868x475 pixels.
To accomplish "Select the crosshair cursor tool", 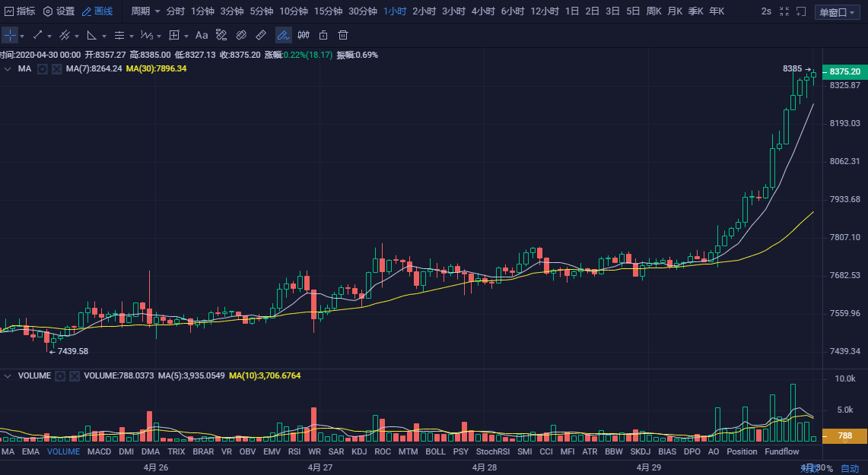I will point(10,36).
